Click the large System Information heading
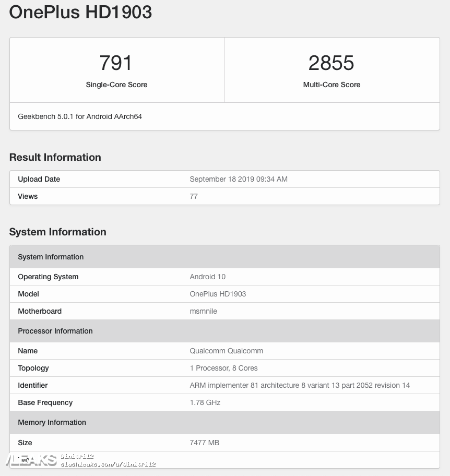This screenshot has width=450, height=476. click(58, 232)
